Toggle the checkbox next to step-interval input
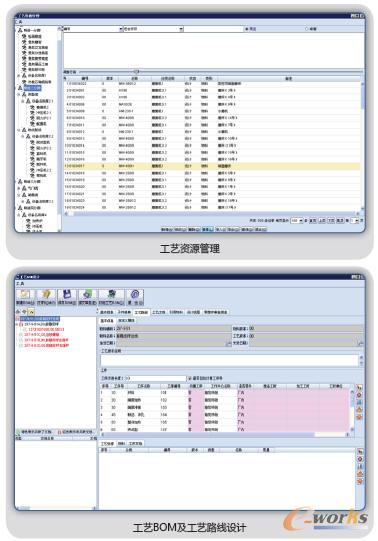Viewport: 378px width, 541px height. pos(189,378)
